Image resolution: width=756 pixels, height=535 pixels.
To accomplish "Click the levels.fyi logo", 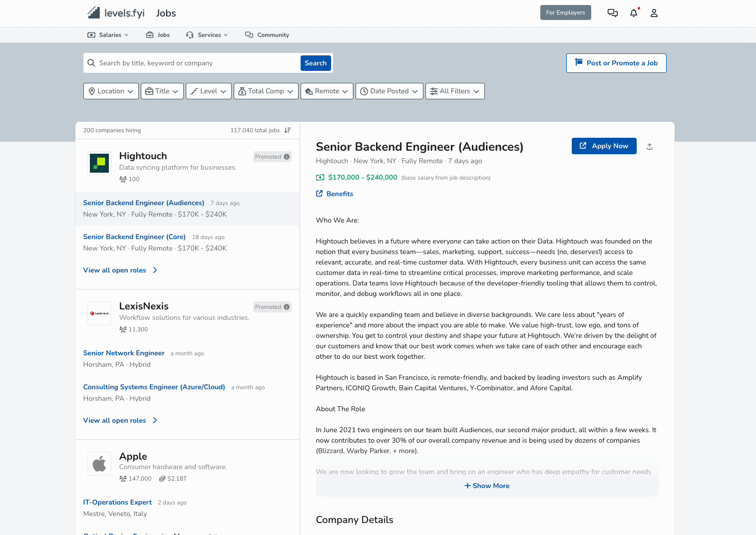I will (x=116, y=13).
